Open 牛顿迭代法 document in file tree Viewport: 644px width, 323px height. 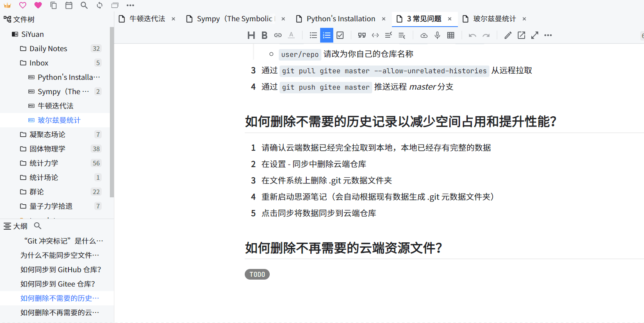55,106
